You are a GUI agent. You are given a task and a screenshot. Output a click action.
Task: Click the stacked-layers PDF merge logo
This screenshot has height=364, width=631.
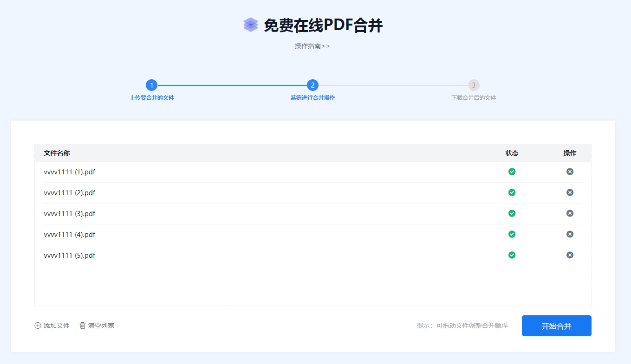pos(251,25)
